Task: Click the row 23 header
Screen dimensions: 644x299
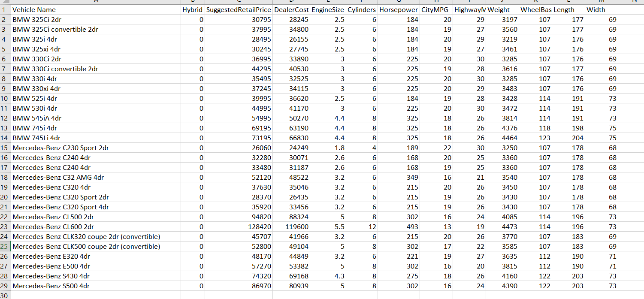Action: coord(5,227)
